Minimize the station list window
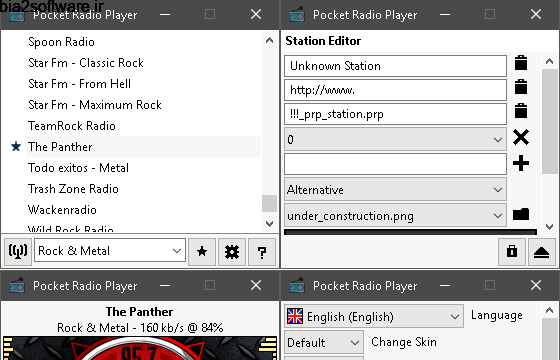Image resolution: width=560 pixels, height=360 pixels. [x=165, y=15]
